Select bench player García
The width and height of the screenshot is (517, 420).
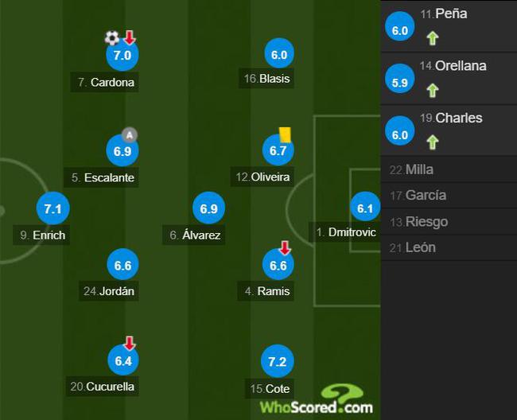(x=449, y=195)
